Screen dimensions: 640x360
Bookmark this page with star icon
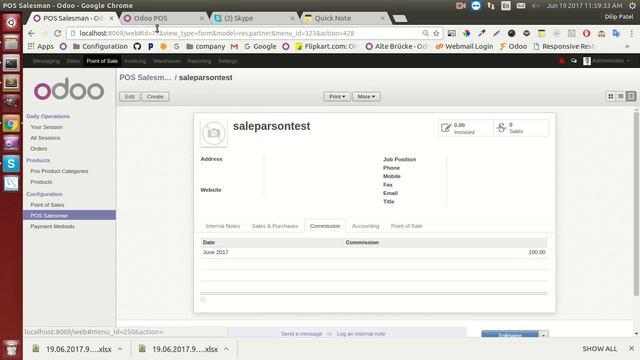click(436, 33)
